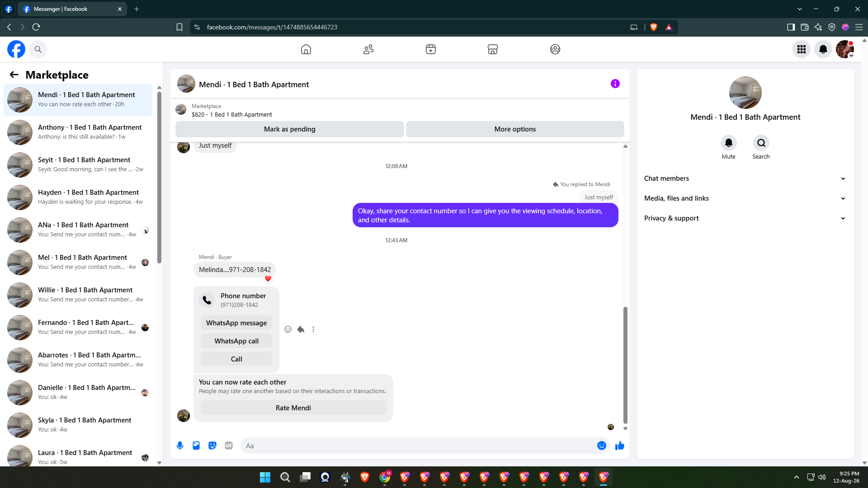Open the Friends icon in top navigation
The height and width of the screenshot is (488, 868).
point(368,49)
